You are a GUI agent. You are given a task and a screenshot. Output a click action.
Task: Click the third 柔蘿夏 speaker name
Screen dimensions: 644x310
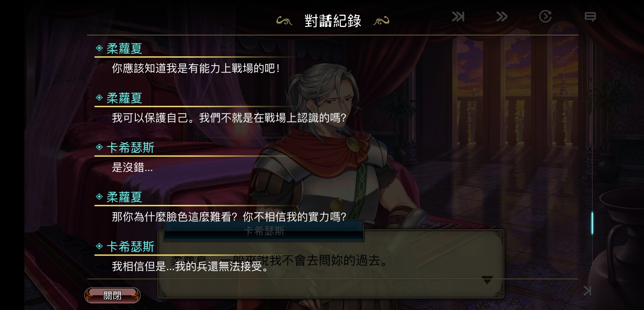pyautogui.click(x=124, y=197)
